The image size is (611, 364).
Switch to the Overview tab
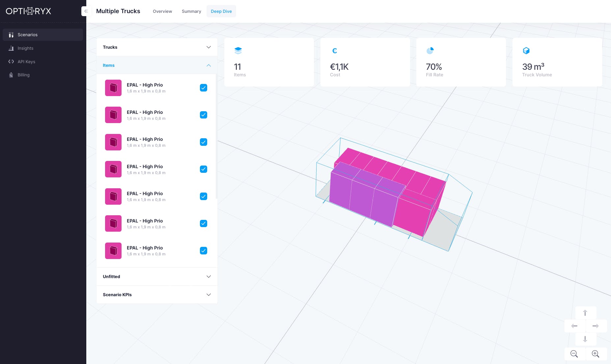pos(162,11)
